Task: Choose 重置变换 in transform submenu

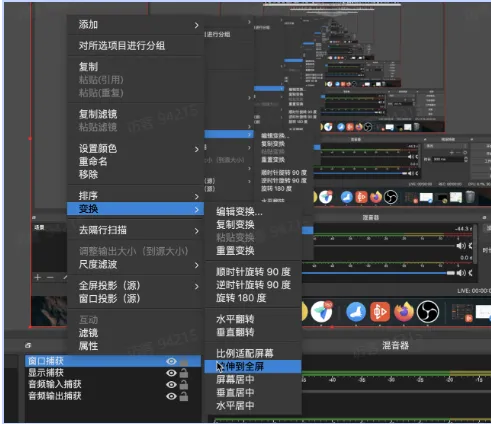Action: [x=235, y=251]
